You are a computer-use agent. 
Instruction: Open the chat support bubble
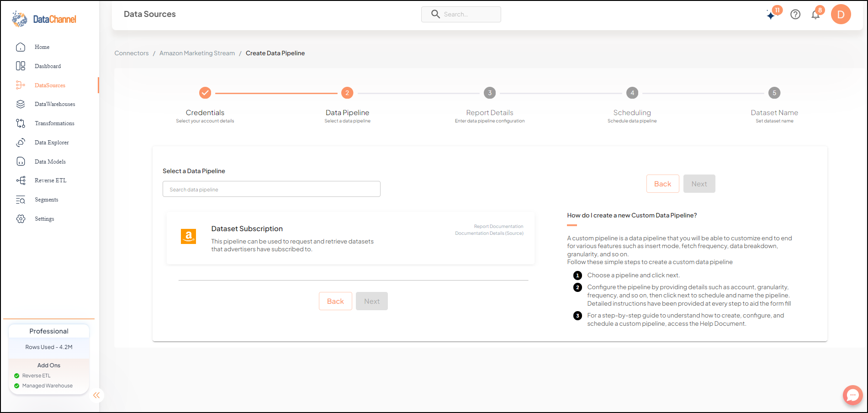coord(852,395)
